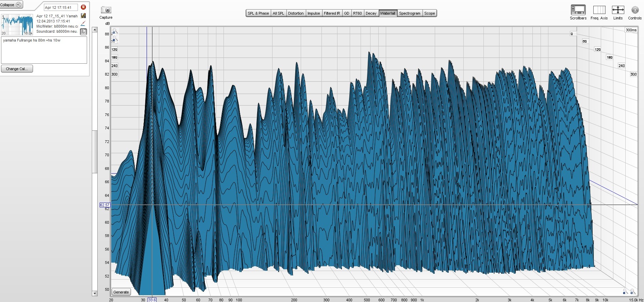Click the save measurement floppy icon

click(x=83, y=16)
